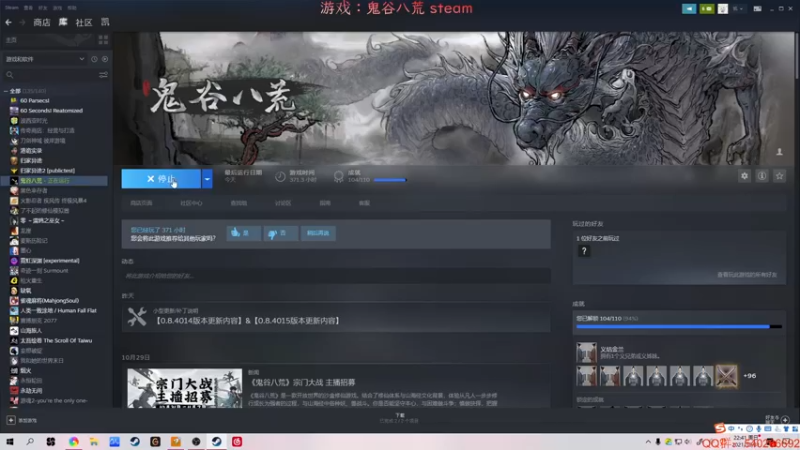View all friends who played this game link

click(x=747, y=275)
